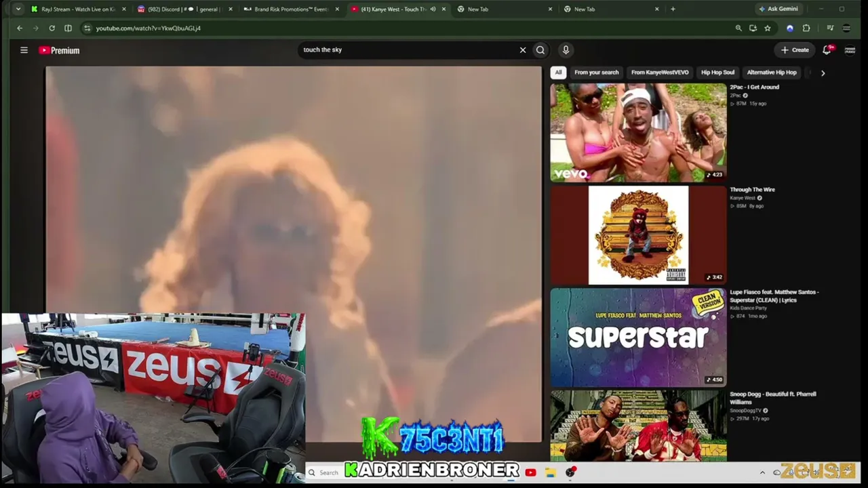
Task: Click the browser forward arrow
Action: point(36,28)
